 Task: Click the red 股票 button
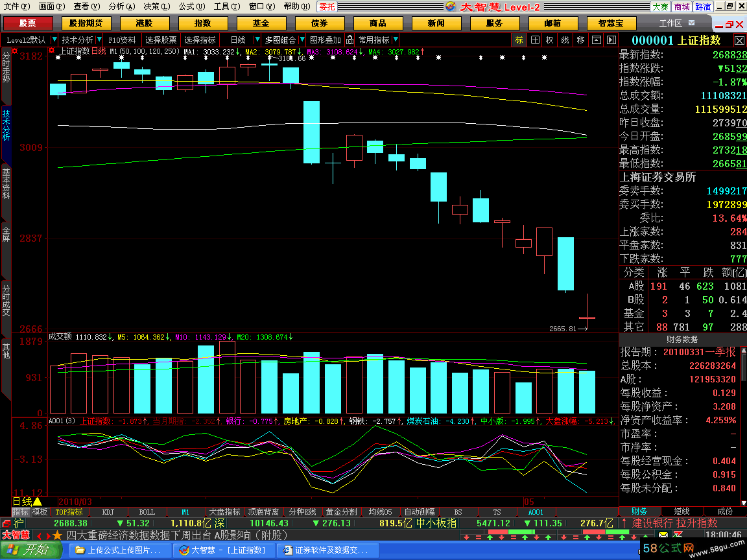[28, 23]
